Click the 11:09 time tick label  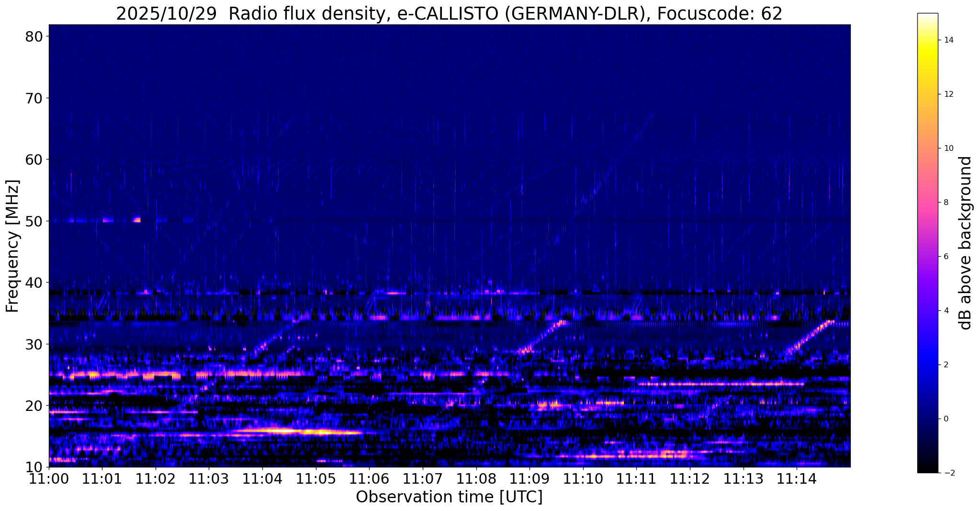(x=529, y=478)
